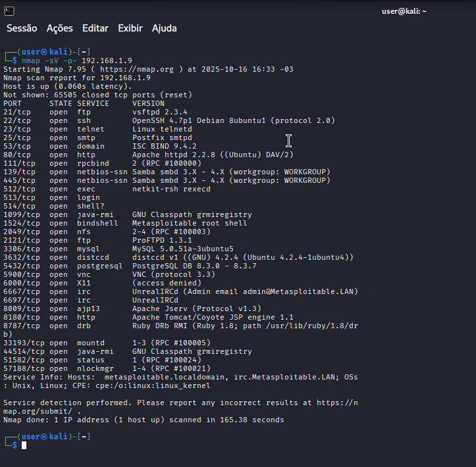Click the 33193/tcp mountd row
Screen dimensions: 476x467
click(x=107, y=343)
